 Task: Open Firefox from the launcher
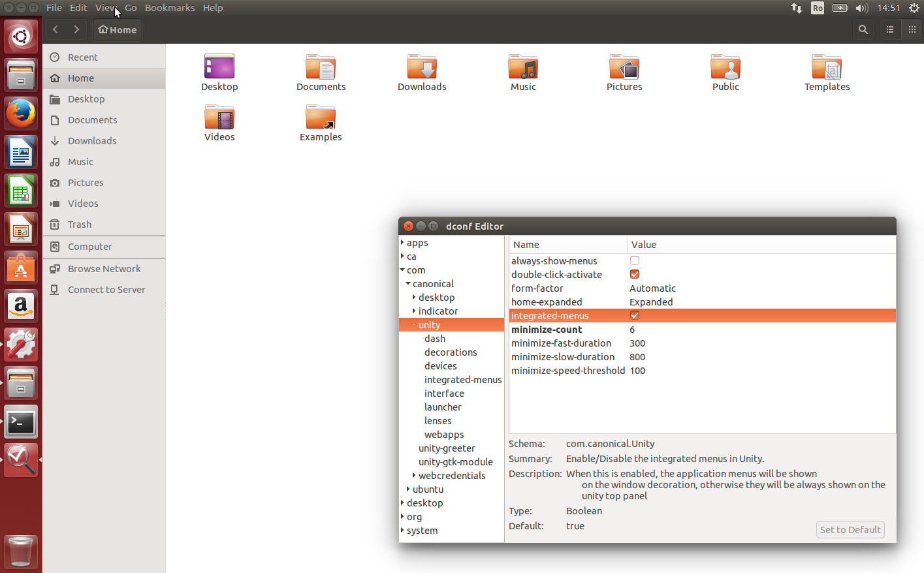(x=21, y=113)
